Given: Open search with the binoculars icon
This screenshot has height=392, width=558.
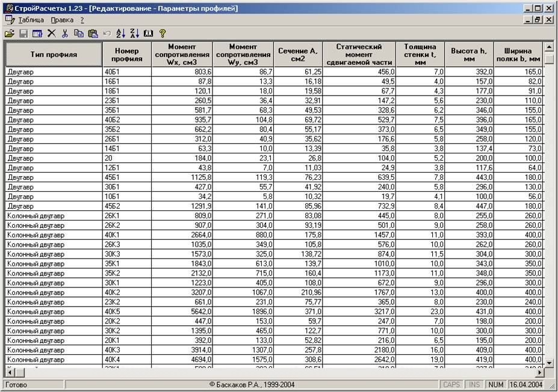Looking at the screenshot, I should click(x=149, y=34).
